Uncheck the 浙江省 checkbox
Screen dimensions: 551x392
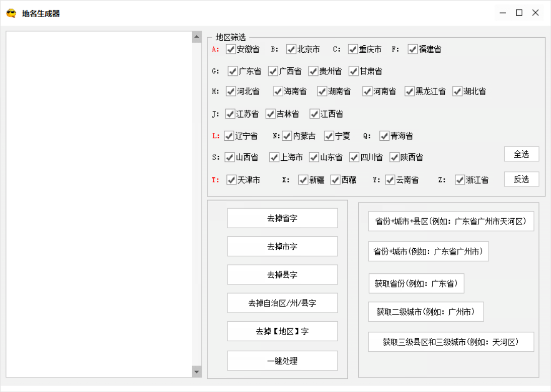pyautogui.click(x=459, y=180)
